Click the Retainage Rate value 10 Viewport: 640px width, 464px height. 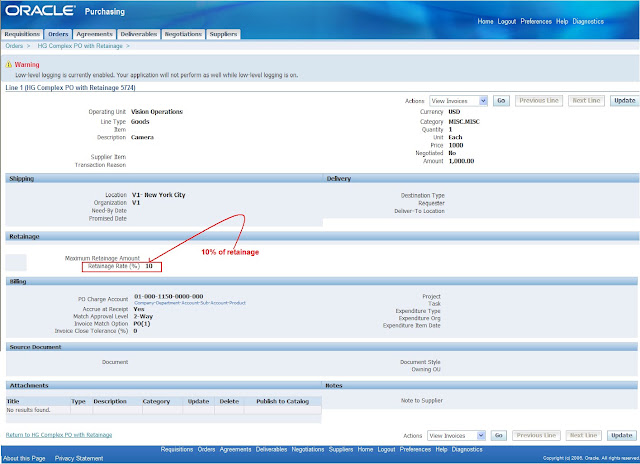tap(149, 266)
